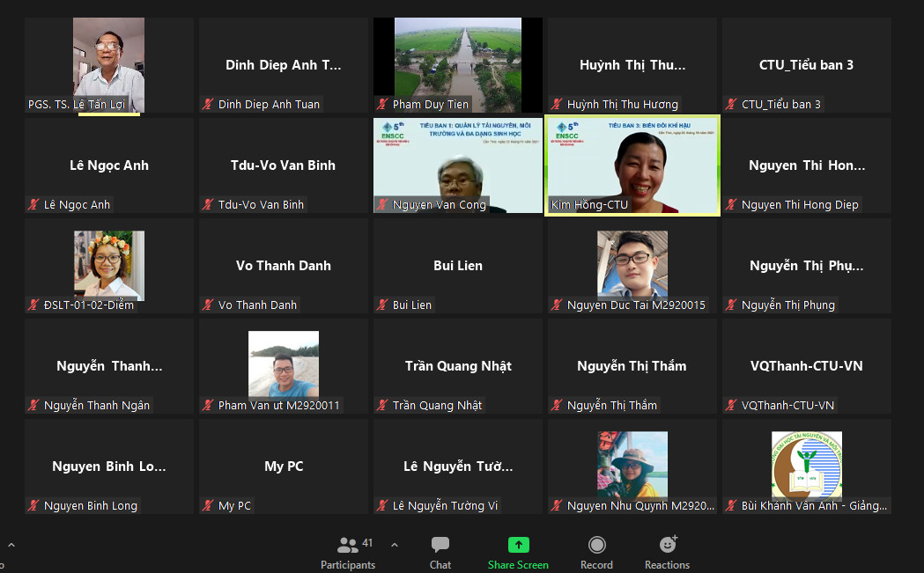This screenshot has height=573, width=924.
Task: Select the Kim Hồng-CTU video tile
Action: [x=632, y=165]
